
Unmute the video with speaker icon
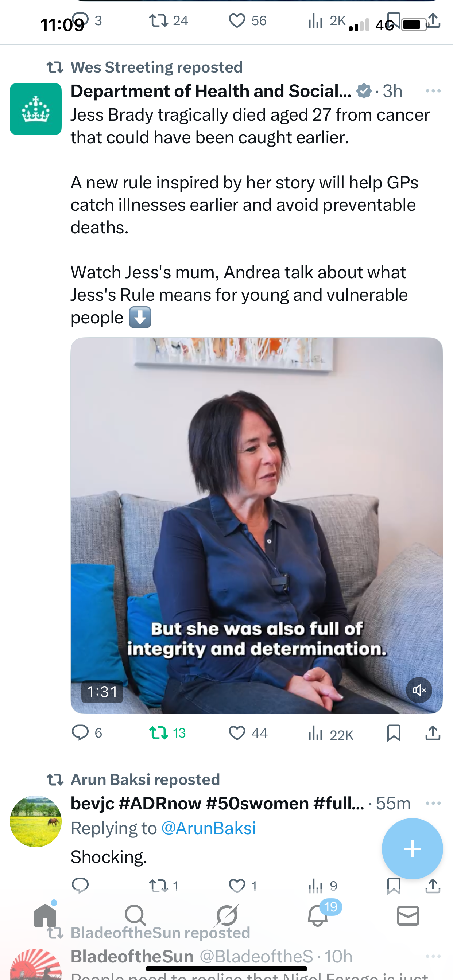(419, 690)
